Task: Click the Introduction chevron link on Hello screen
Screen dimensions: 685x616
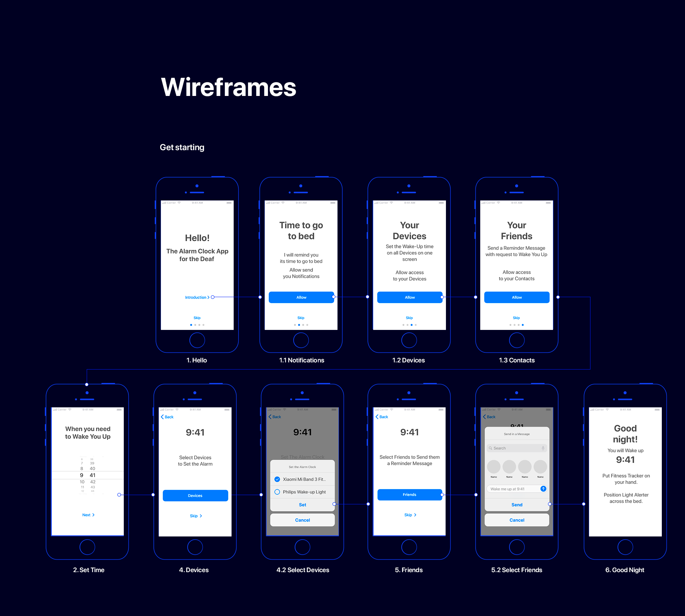Action: coord(197,297)
